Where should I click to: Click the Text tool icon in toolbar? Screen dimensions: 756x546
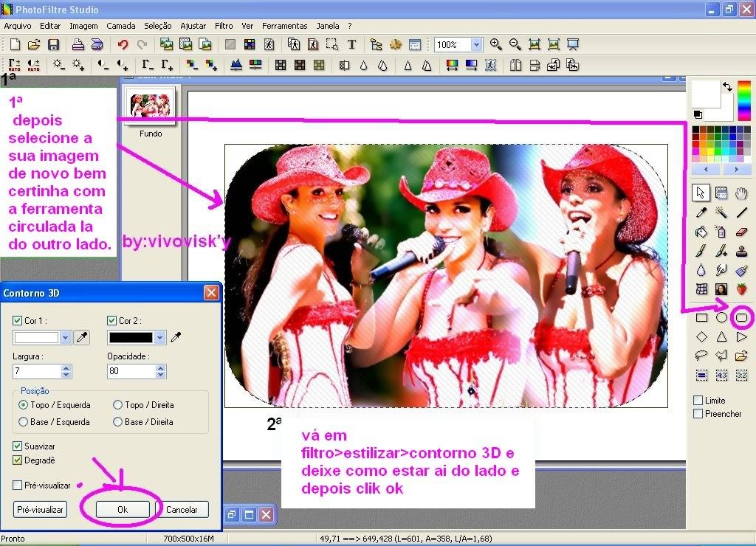coord(352,44)
